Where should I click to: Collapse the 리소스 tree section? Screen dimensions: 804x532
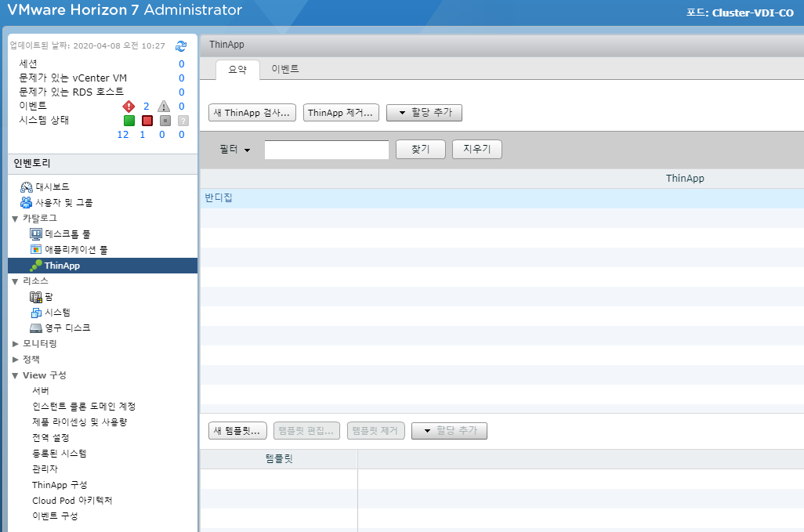(15, 281)
